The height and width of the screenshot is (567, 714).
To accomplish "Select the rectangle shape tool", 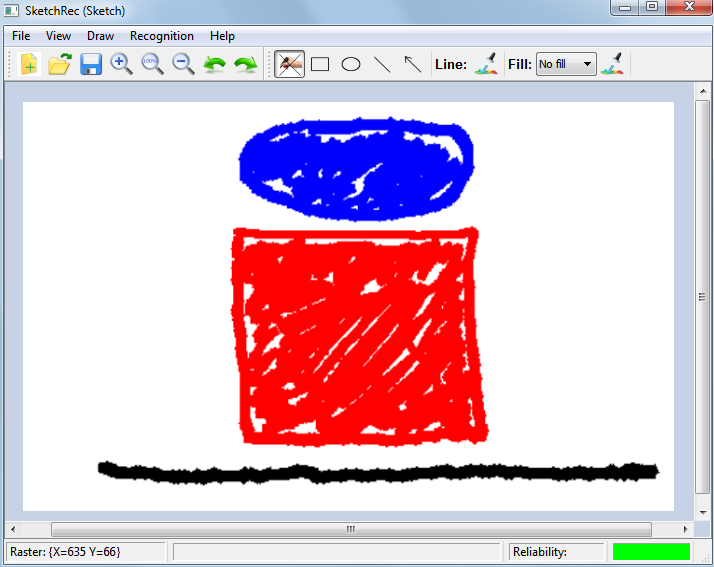I will (320, 64).
